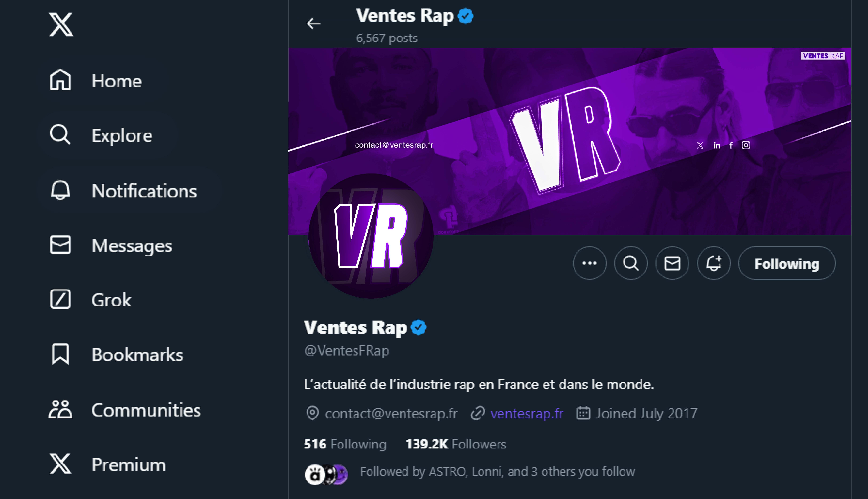Go back using the left arrow
The height and width of the screenshot is (499, 868).
click(x=313, y=24)
